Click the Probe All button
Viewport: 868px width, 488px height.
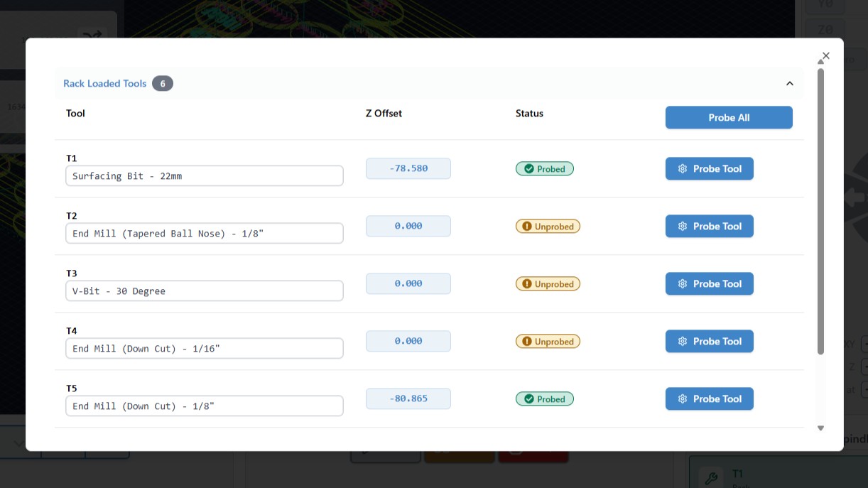pos(729,118)
